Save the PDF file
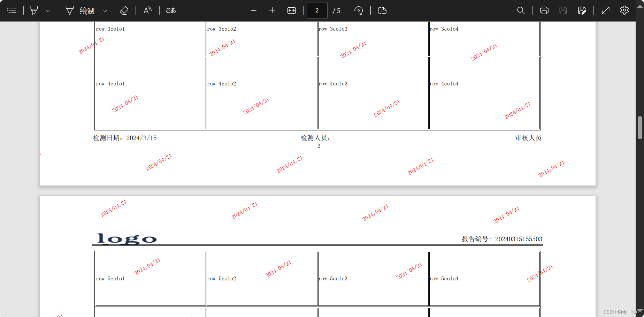644x317 pixels. click(x=563, y=10)
